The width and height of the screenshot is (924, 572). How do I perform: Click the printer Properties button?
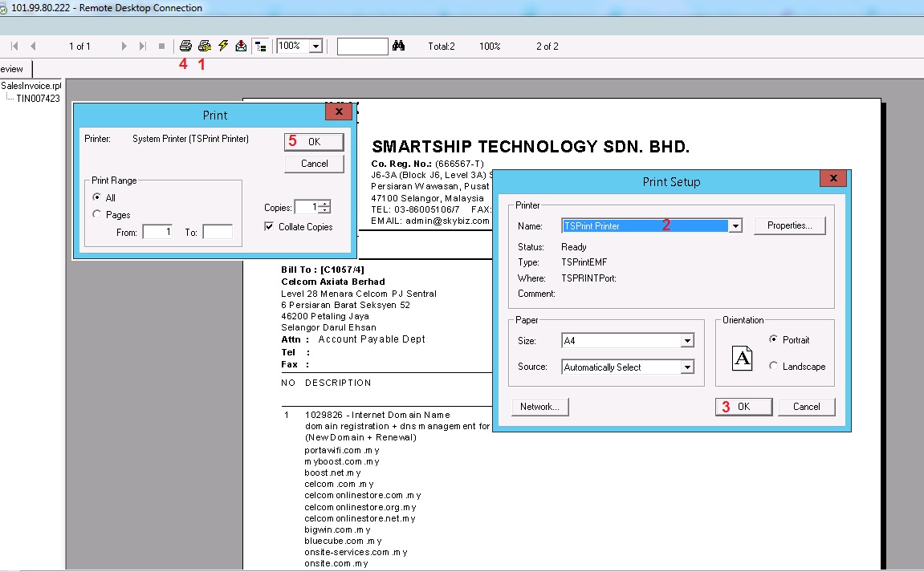pos(789,225)
